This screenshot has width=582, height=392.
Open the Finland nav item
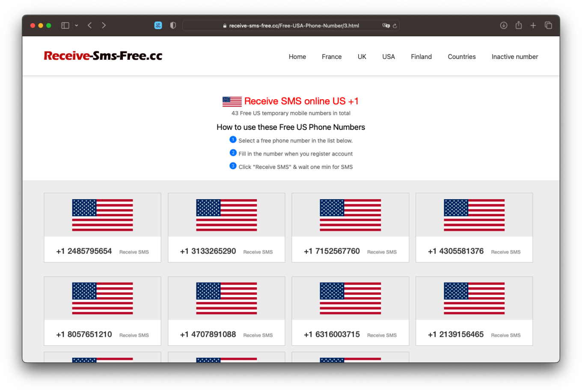[x=422, y=57]
